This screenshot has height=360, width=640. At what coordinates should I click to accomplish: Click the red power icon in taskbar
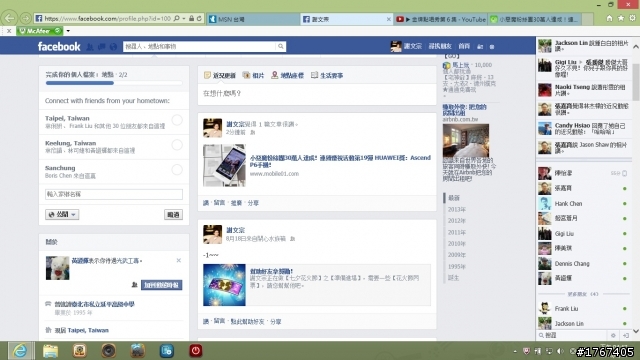196,351
